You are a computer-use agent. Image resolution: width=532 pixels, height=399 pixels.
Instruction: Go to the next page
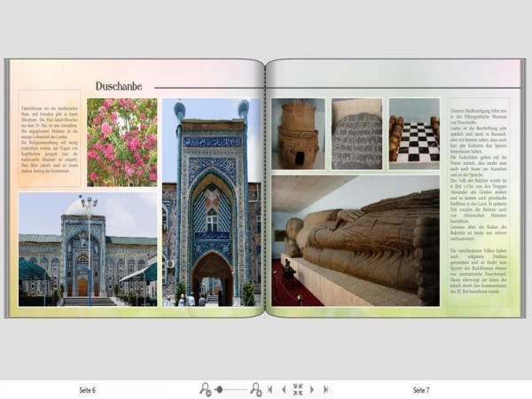click(x=312, y=389)
